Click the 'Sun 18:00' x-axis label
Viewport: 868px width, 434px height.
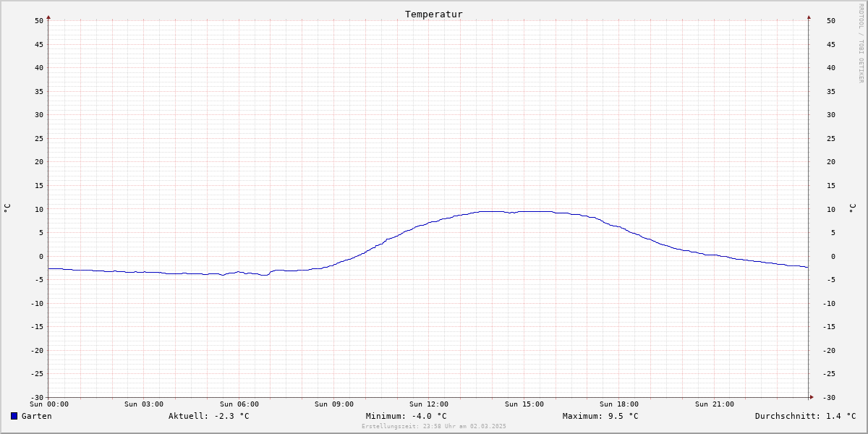pos(619,404)
